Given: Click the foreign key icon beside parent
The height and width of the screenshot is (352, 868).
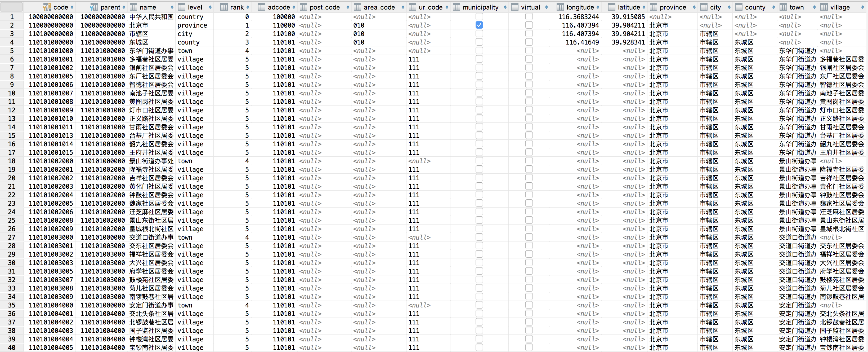Looking at the screenshot, I should click(94, 7).
